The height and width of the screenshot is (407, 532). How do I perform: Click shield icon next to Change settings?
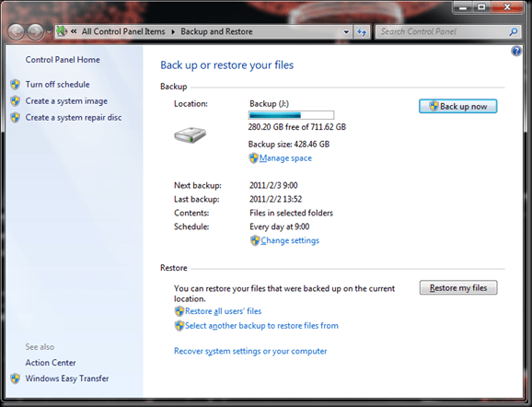point(255,240)
